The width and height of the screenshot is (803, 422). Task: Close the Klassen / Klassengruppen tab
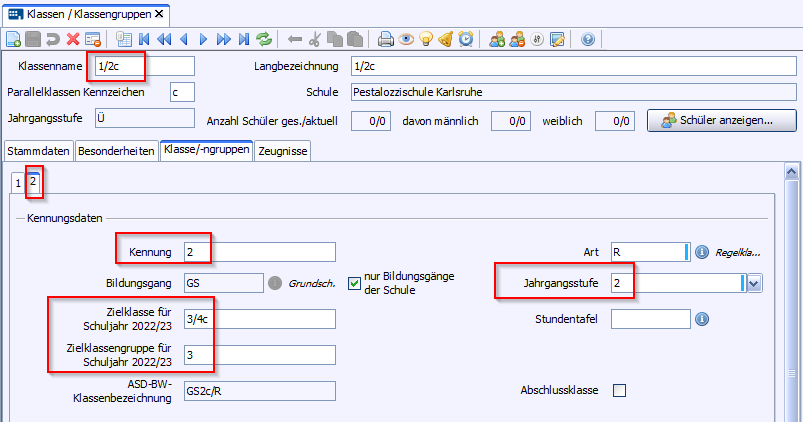[x=160, y=14]
